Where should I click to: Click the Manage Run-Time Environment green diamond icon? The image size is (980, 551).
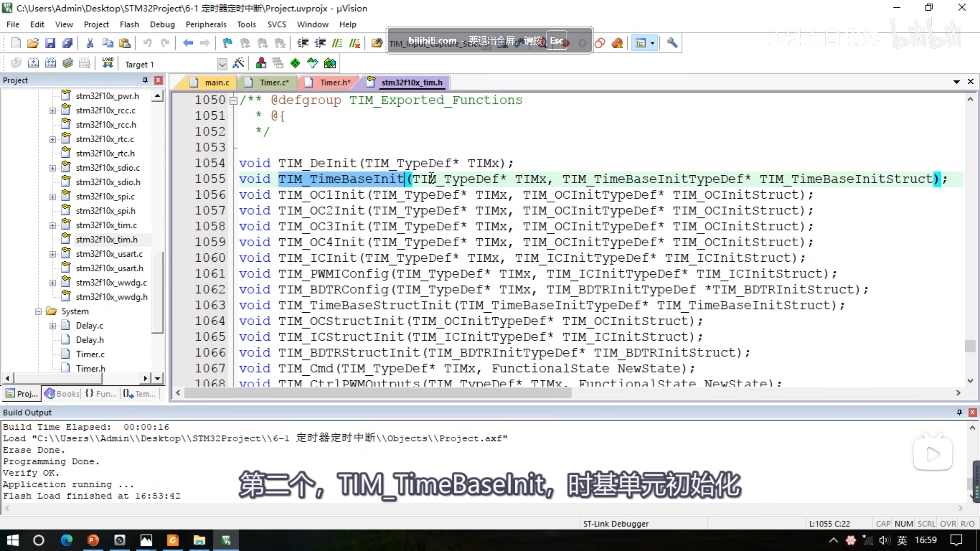click(295, 64)
